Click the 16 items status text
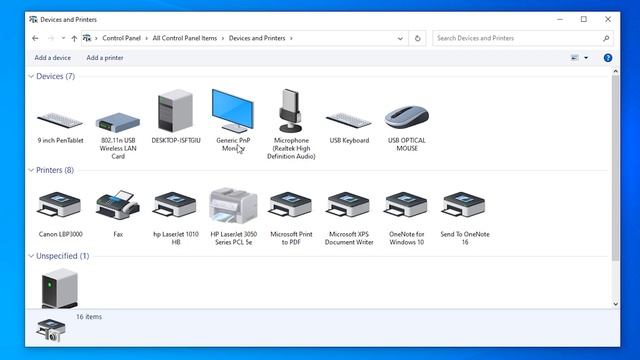Viewport: 640px width, 360px height. [x=89, y=317]
